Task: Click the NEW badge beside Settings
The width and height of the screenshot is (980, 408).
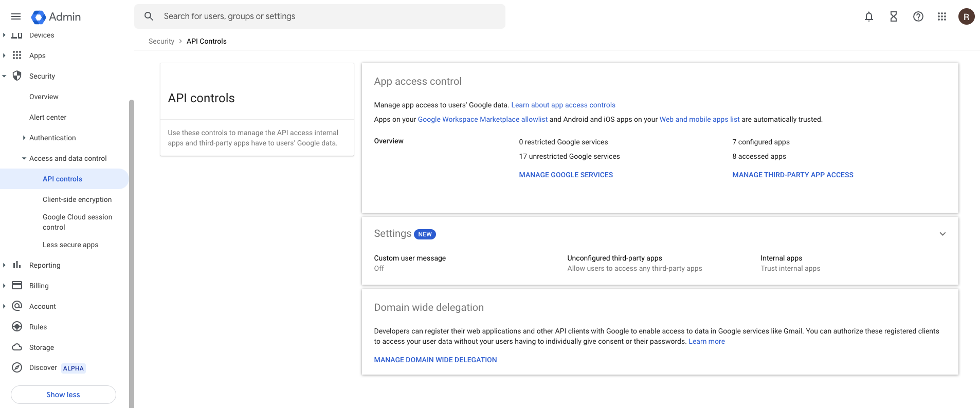Action: [425, 234]
